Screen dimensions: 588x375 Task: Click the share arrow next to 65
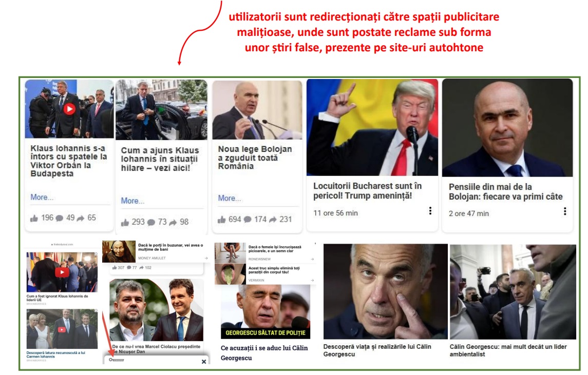pos(81,219)
